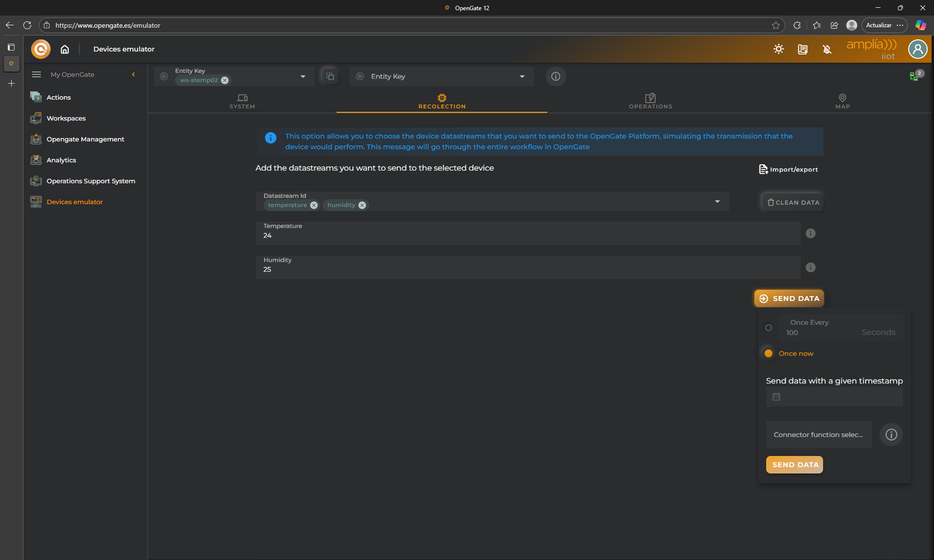Click the Clean Data button

click(x=793, y=202)
